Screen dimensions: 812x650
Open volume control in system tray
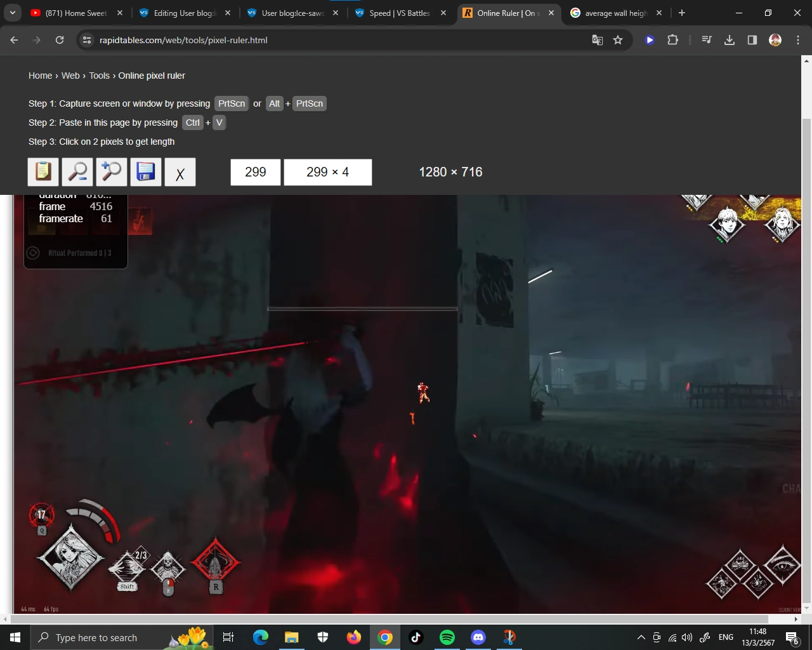point(687,637)
